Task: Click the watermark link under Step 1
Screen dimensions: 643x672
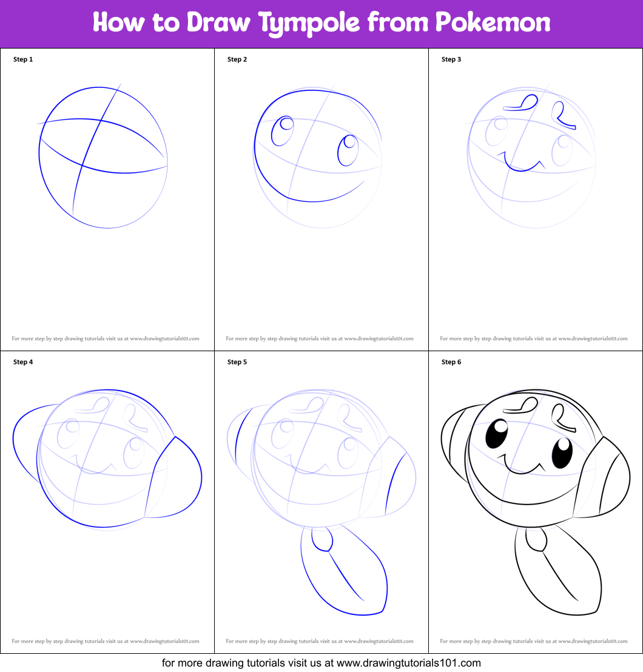Action: 106,338
